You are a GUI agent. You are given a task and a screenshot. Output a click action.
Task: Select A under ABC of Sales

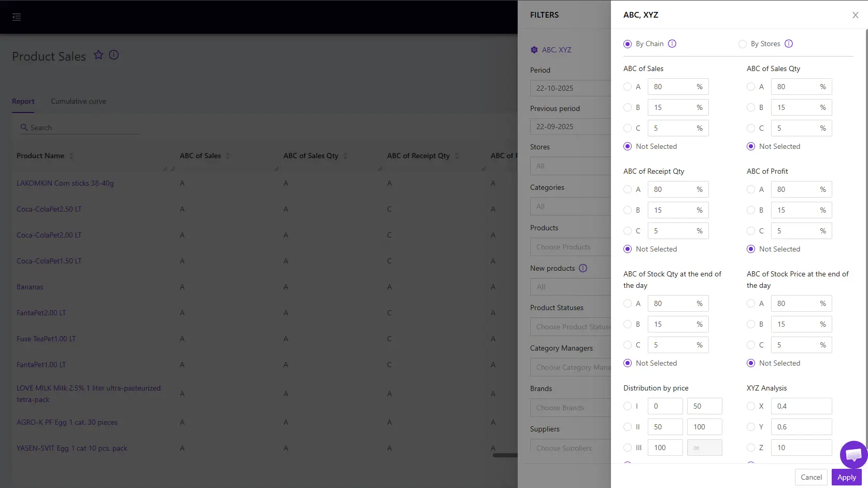tap(628, 87)
